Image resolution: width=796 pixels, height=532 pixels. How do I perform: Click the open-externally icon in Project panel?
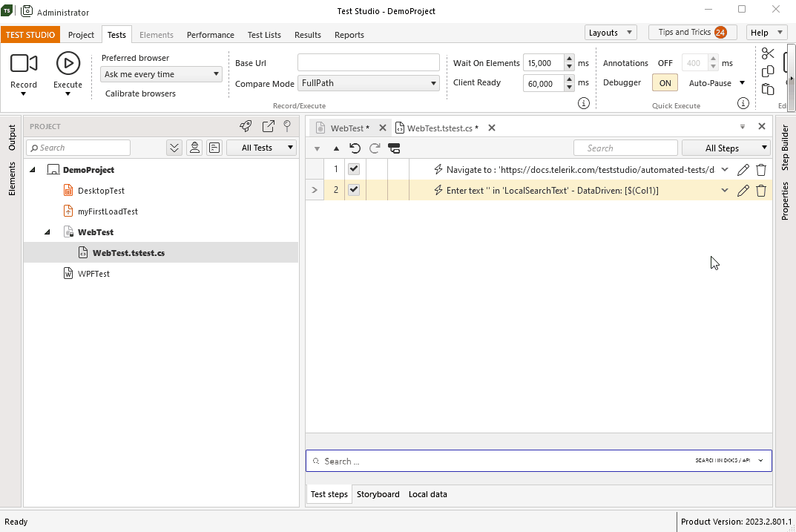tap(268, 126)
